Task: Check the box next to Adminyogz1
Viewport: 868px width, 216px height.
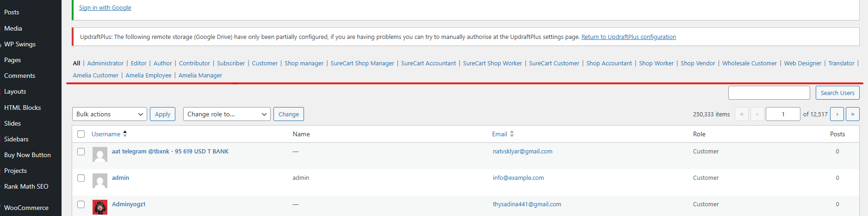Action: (x=81, y=204)
